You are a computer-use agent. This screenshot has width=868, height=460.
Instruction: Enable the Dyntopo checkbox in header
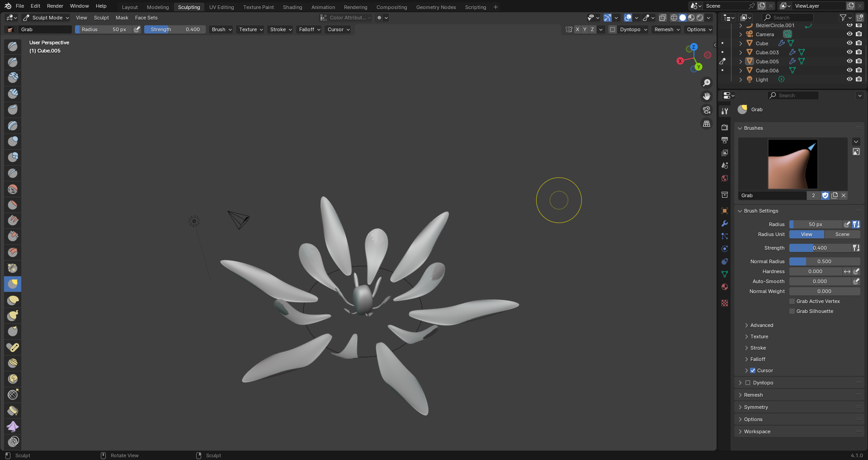613,29
